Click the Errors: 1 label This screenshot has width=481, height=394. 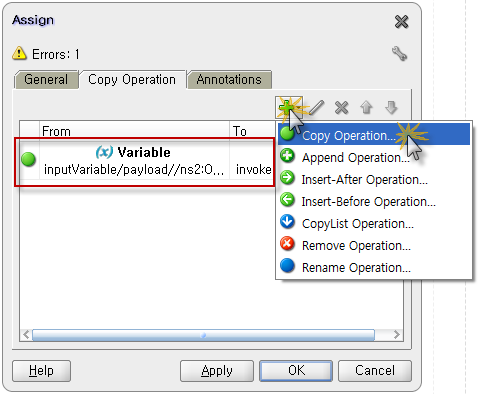[x=56, y=54]
